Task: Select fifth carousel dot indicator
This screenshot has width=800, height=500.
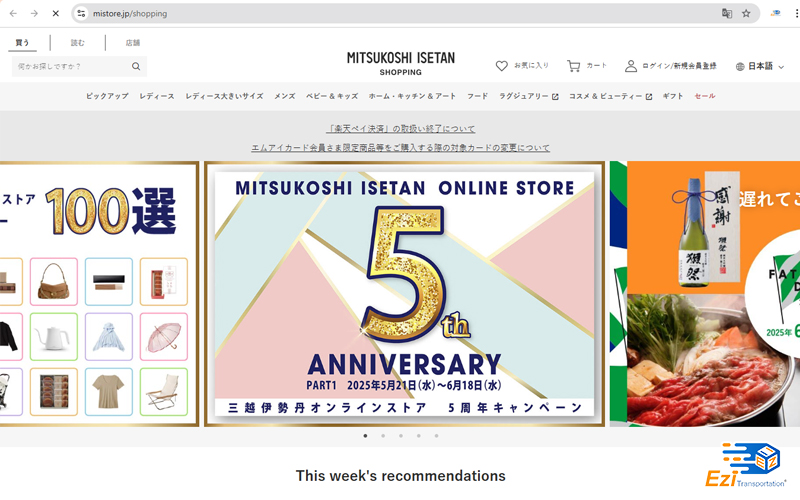Action: (436, 436)
